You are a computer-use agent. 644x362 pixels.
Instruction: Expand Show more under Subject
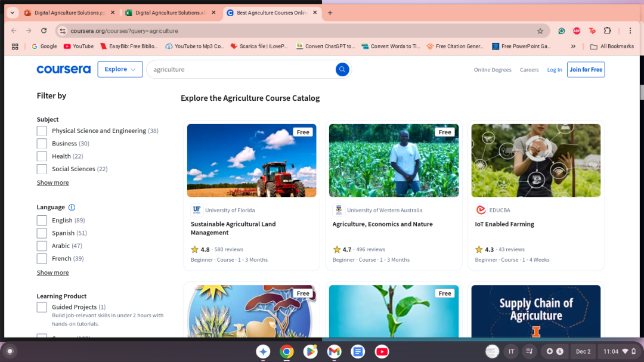52,182
